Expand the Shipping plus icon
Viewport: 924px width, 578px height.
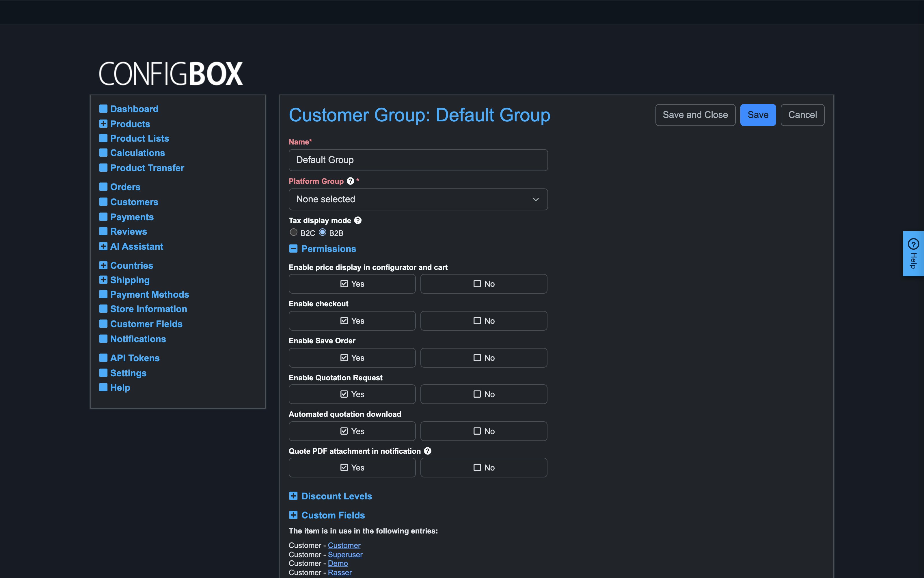pos(103,280)
